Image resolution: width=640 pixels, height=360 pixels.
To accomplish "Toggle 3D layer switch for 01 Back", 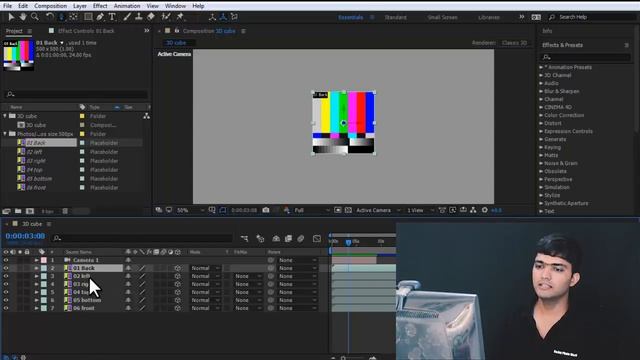I will click(x=178, y=268).
